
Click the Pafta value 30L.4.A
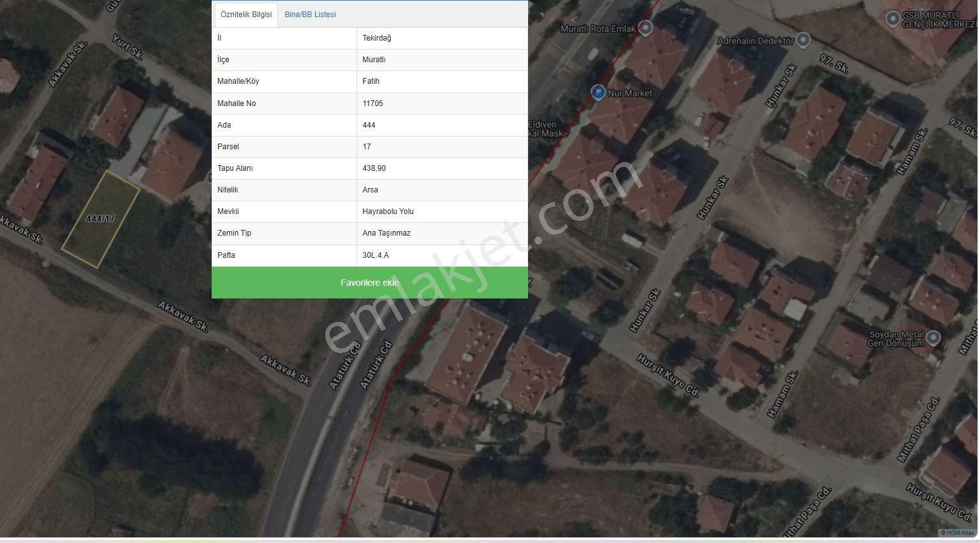[x=376, y=255]
